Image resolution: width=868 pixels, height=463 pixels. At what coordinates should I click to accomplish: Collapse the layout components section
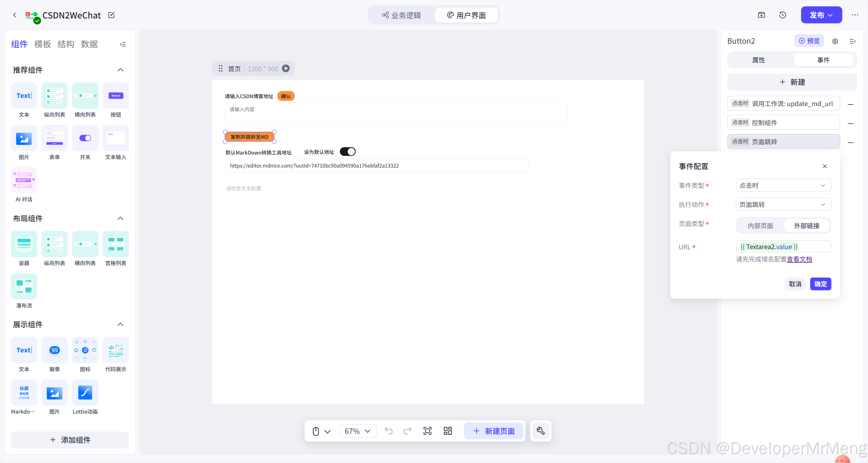[120, 218]
